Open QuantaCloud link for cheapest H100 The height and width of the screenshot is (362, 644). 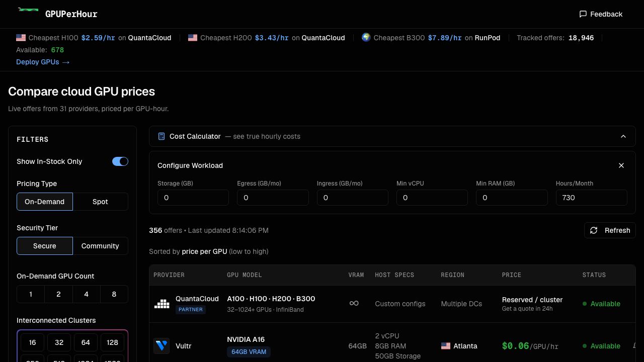149,38
